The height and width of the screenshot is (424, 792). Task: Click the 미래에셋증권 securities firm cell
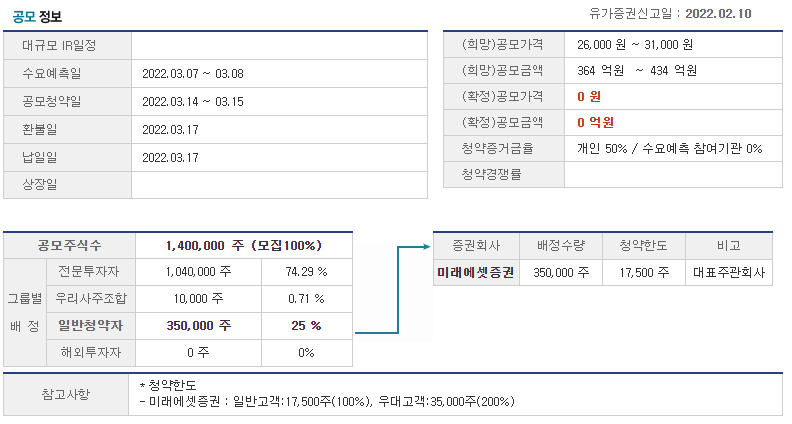(x=476, y=272)
